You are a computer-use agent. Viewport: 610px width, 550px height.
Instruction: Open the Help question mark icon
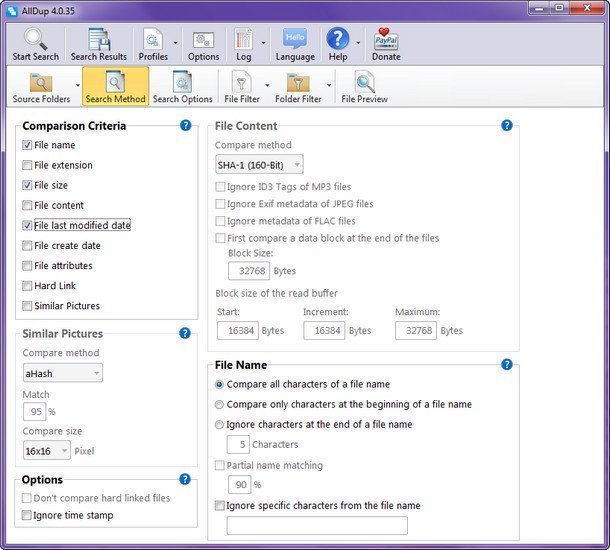click(337, 39)
